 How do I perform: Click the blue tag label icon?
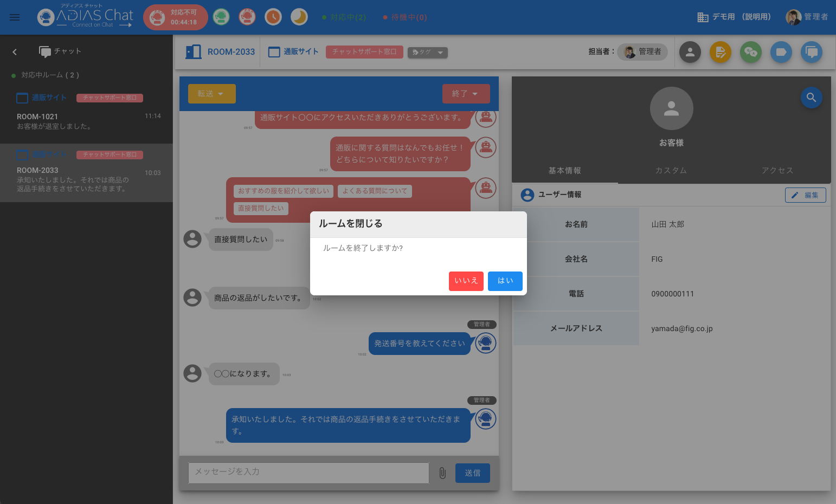[781, 52]
